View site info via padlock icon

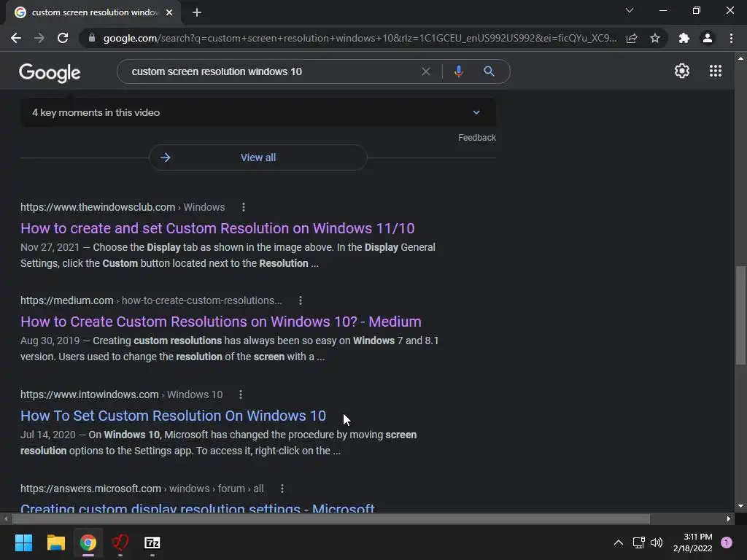[92, 38]
